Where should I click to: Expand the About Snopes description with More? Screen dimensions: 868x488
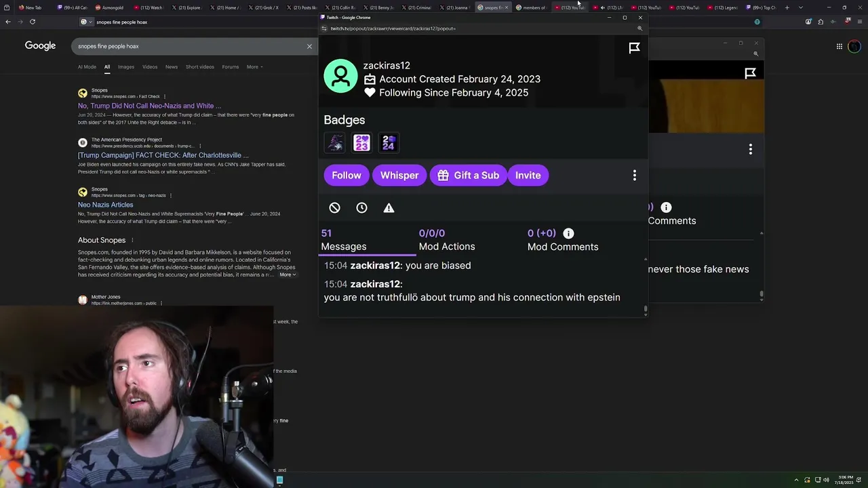pos(288,274)
